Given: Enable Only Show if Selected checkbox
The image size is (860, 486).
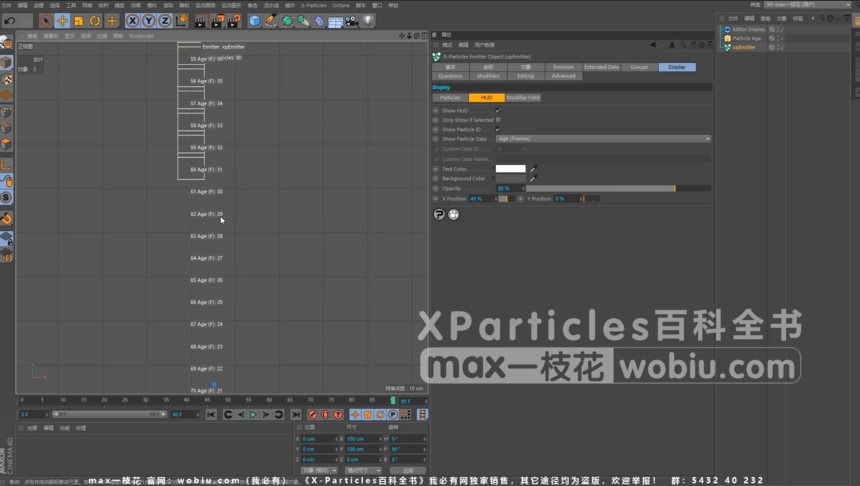Looking at the screenshot, I should coord(498,120).
